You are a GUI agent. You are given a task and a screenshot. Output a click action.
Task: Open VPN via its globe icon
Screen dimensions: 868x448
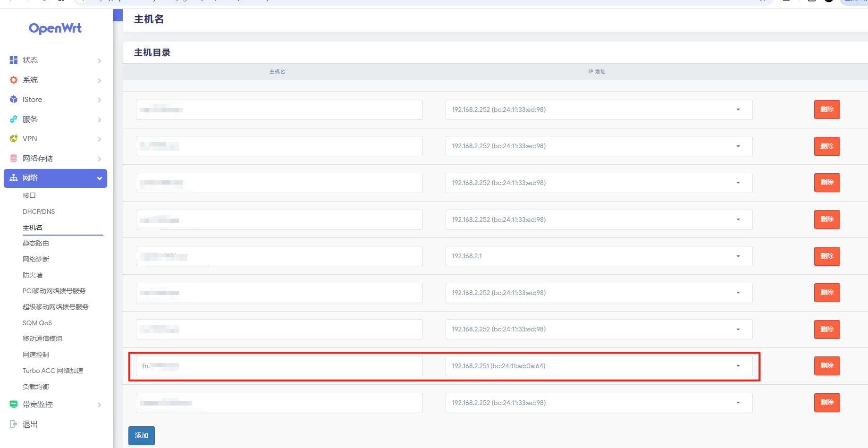point(14,139)
